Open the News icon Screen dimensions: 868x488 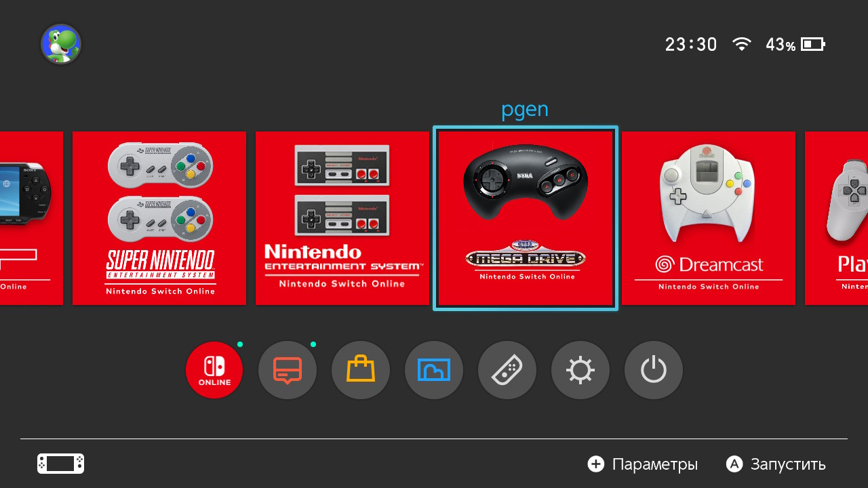click(x=288, y=370)
